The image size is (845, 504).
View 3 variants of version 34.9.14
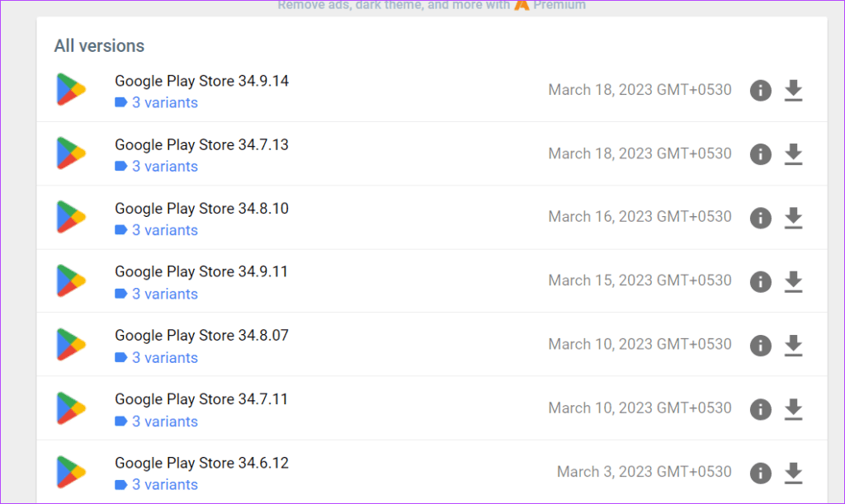click(x=156, y=103)
